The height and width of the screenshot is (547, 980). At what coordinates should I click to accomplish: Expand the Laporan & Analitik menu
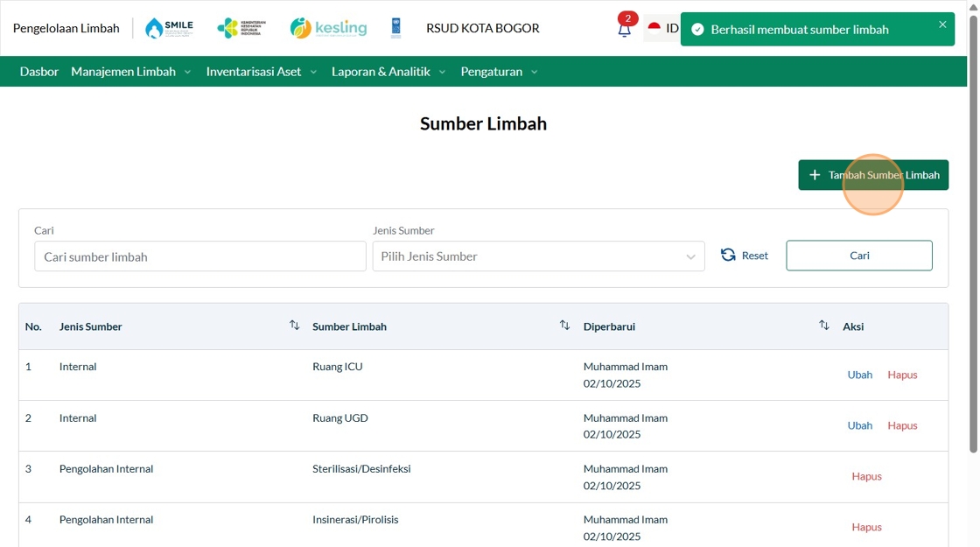(388, 71)
